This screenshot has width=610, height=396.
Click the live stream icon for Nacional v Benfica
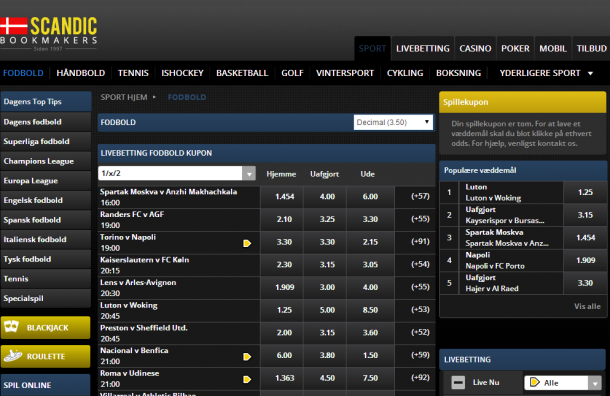pos(247,357)
